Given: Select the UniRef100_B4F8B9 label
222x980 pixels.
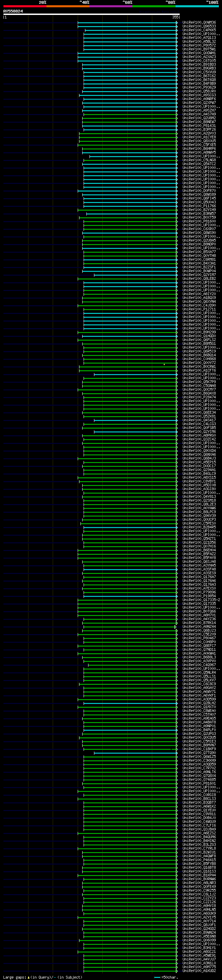Looking at the screenshot, I should pos(199,84).
